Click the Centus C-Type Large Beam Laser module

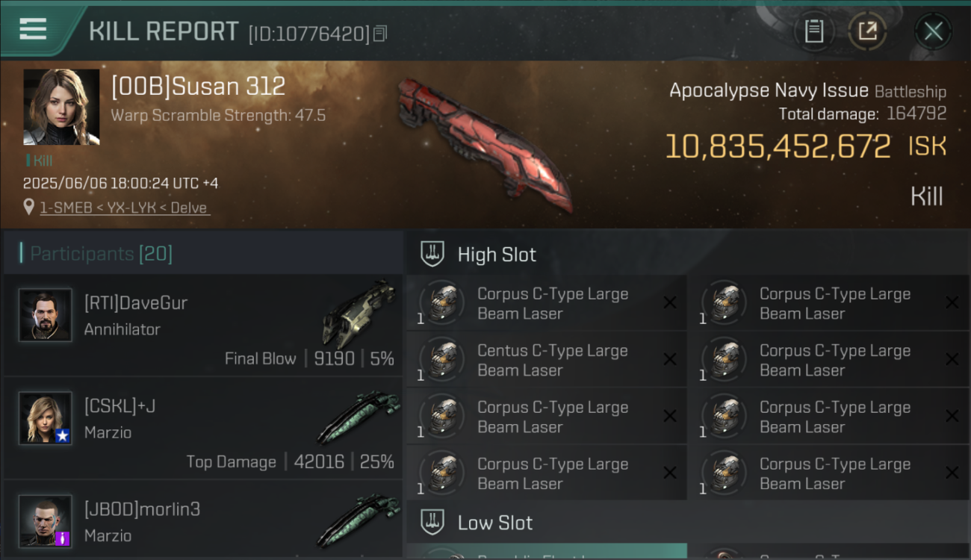[x=546, y=361]
